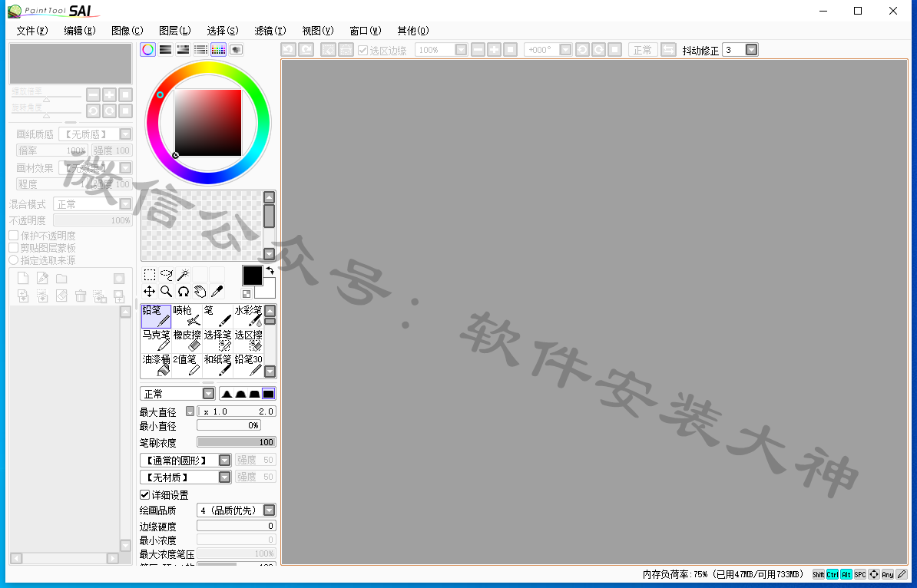This screenshot has height=588, width=917.
Task: Select the 马克笔 marker tool
Action: 156,340
